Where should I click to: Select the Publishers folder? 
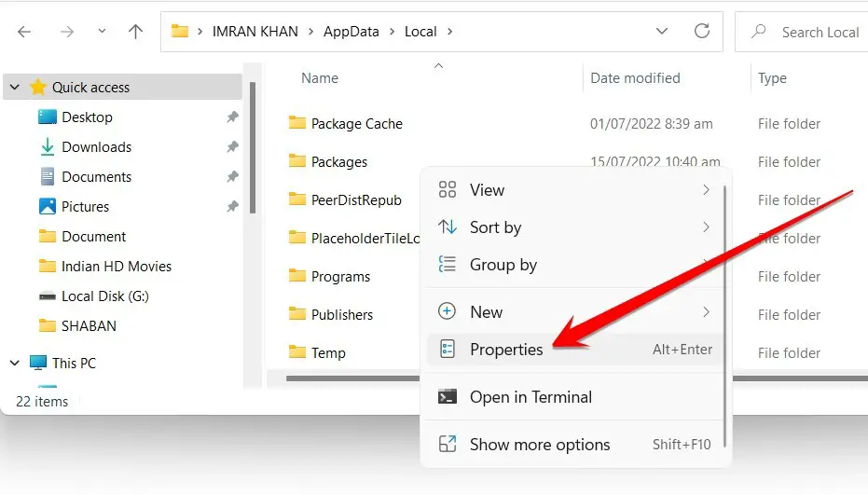point(342,315)
